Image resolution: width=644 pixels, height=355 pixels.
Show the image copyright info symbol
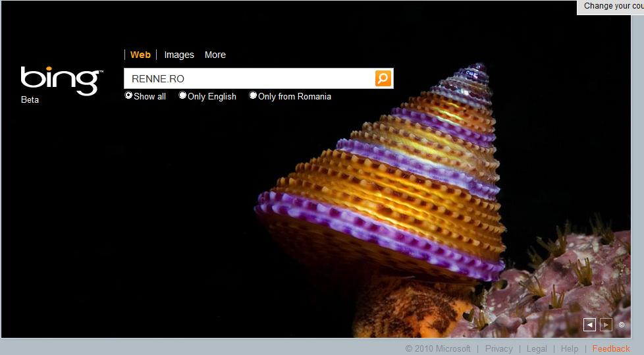coord(622,325)
